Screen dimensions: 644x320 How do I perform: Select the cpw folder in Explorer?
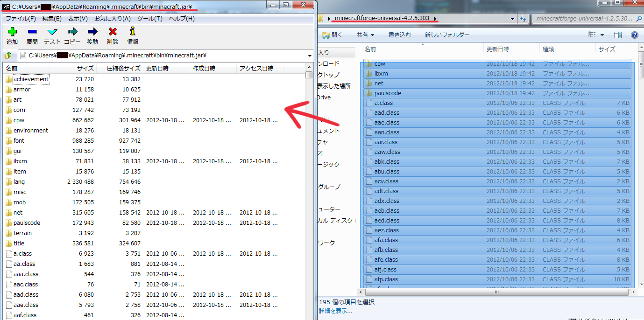[497, 63]
